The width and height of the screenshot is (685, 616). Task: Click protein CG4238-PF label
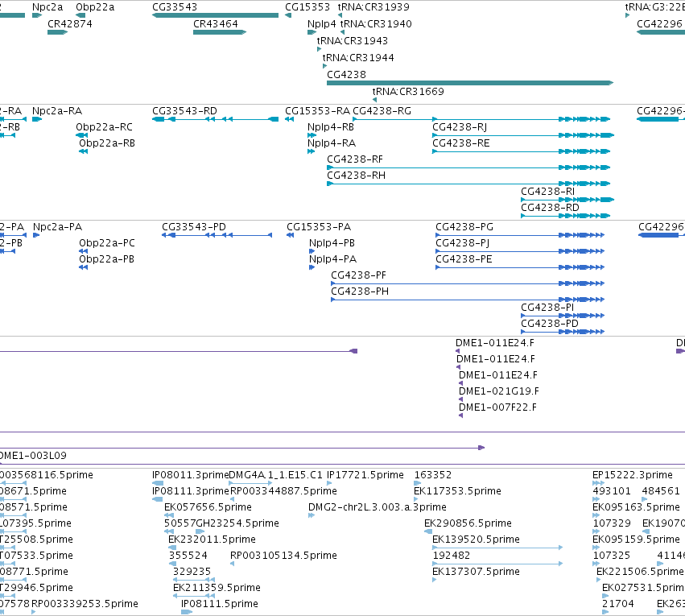[x=358, y=275]
